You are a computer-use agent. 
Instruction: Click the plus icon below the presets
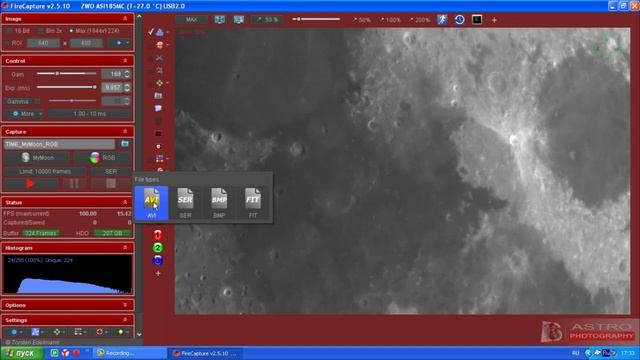(158, 273)
